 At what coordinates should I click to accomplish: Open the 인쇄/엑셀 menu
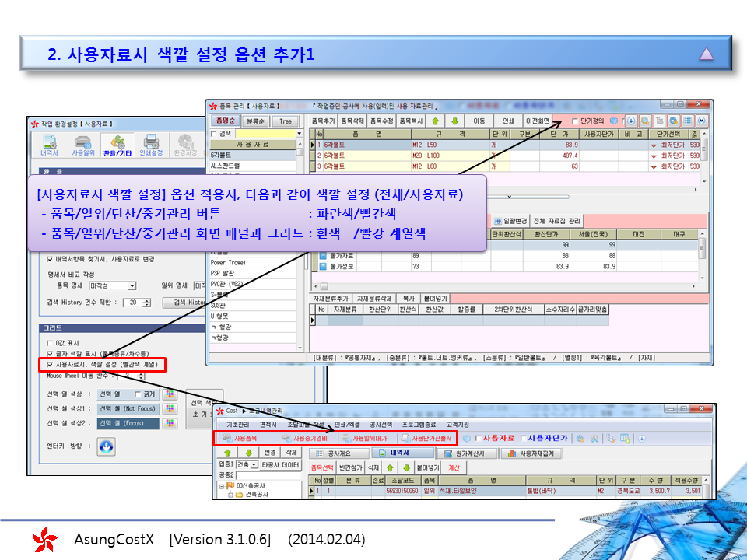347,425
